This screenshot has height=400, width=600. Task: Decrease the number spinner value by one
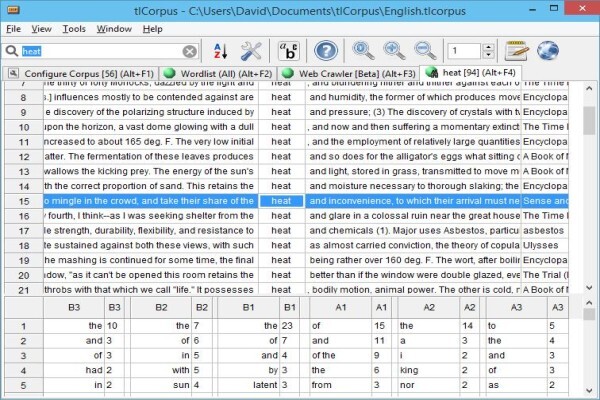pos(488,55)
